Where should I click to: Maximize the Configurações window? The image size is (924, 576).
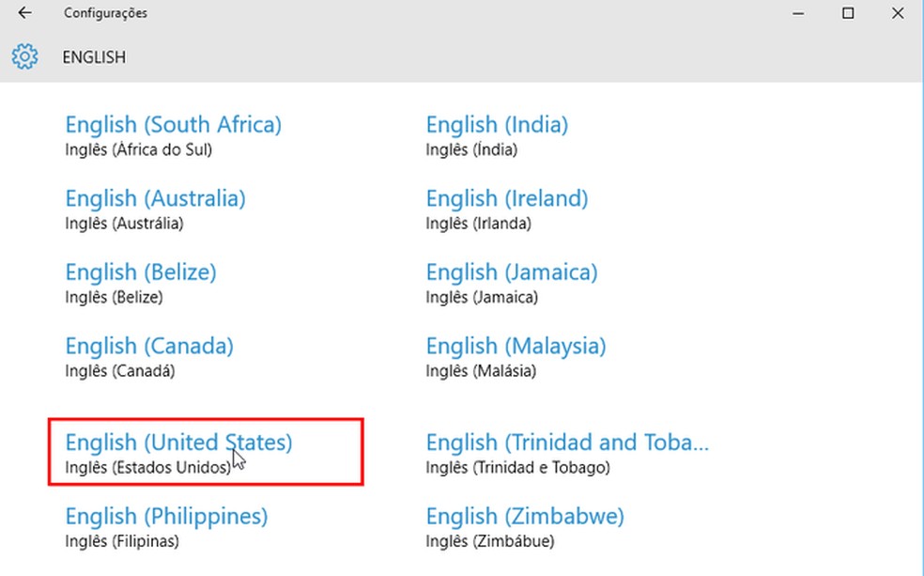pos(848,13)
